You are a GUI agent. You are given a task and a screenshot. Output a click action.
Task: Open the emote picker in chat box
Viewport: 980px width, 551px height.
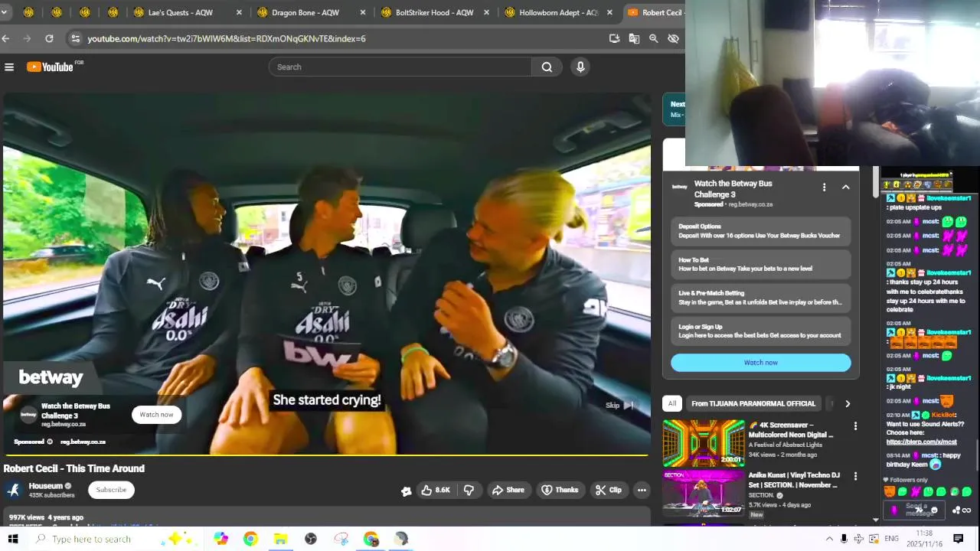[933, 510]
